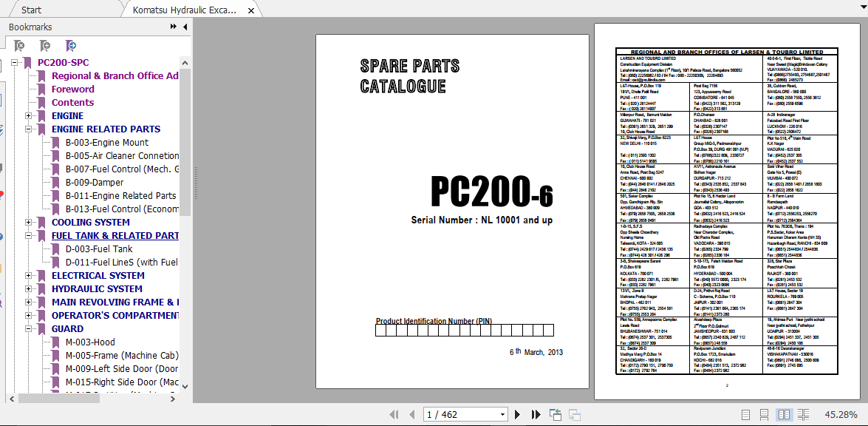Click the delete bookmark icon

tap(18, 45)
